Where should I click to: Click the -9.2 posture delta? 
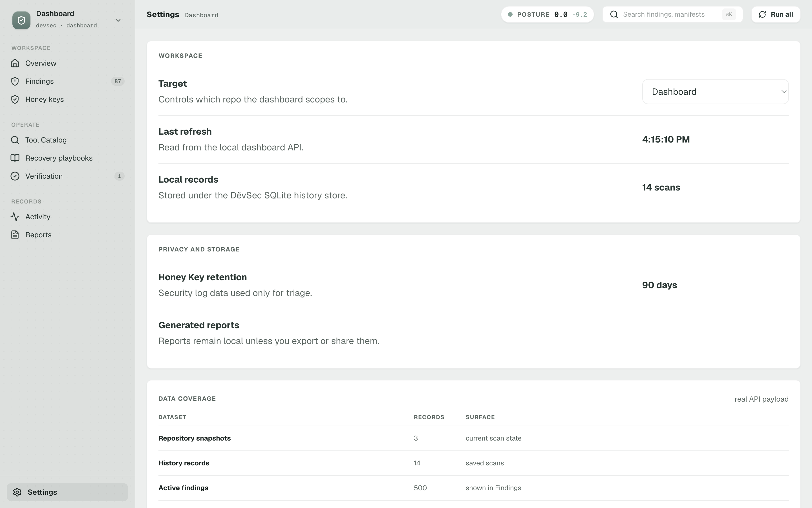pos(579,14)
